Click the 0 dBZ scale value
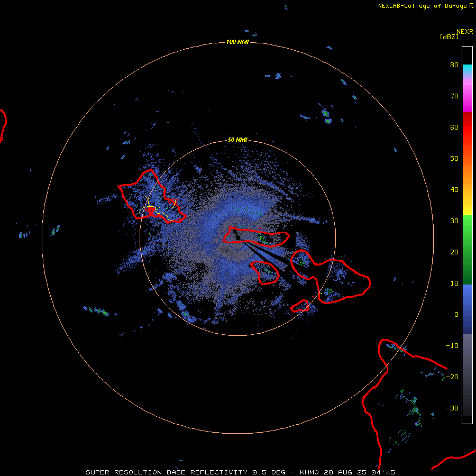This screenshot has width=476, height=476. tap(456, 315)
